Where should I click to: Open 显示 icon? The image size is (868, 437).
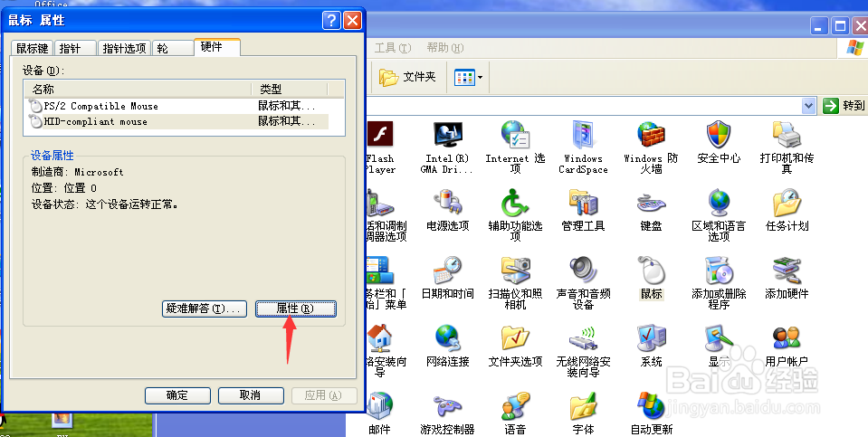(719, 338)
